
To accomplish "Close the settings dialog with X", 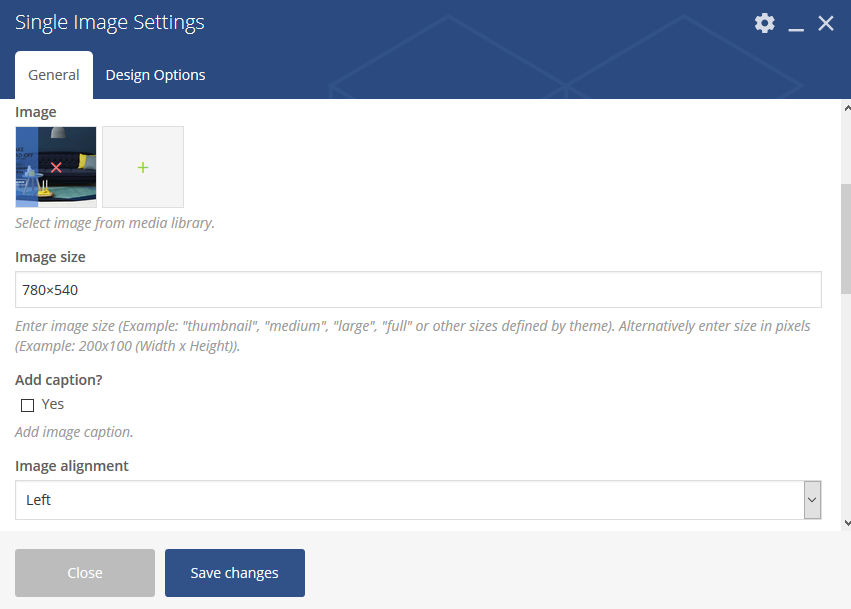I will [825, 23].
